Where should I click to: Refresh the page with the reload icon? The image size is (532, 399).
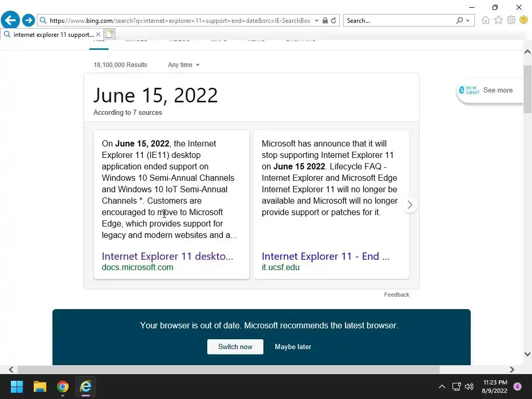[334, 20]
